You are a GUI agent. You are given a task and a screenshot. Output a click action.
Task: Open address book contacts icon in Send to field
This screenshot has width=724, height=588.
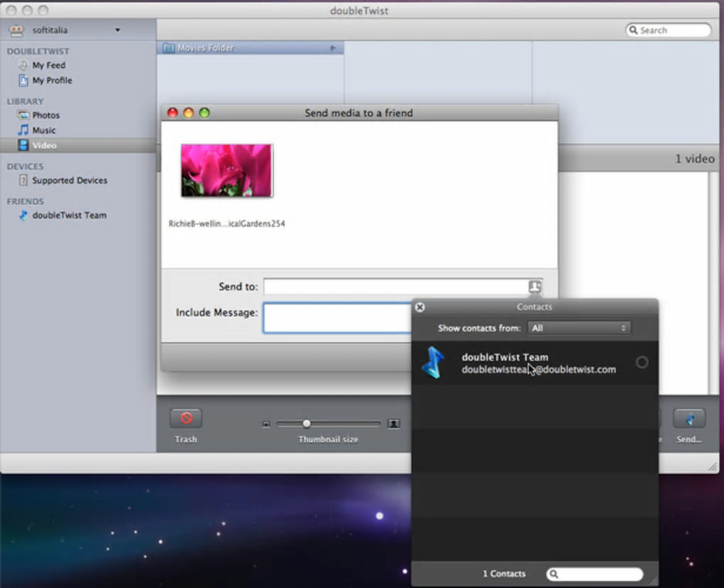pyautogui.click(x=534, y=286)
